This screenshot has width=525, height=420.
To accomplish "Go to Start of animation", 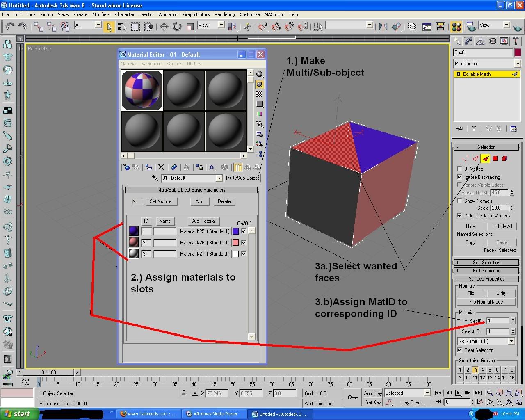I will click(x=438, y=393).
